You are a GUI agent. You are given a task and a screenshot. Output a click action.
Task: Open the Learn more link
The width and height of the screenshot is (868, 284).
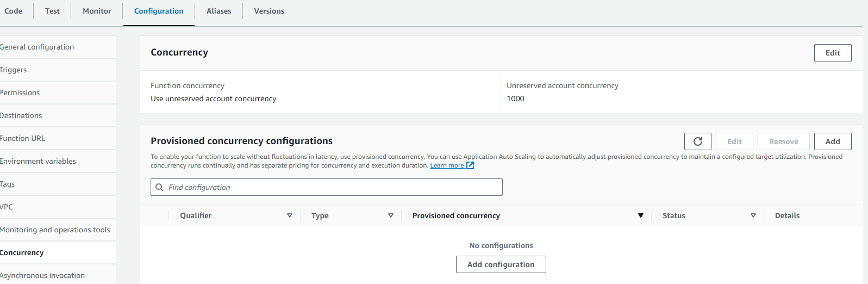click(x=447, y=165)
